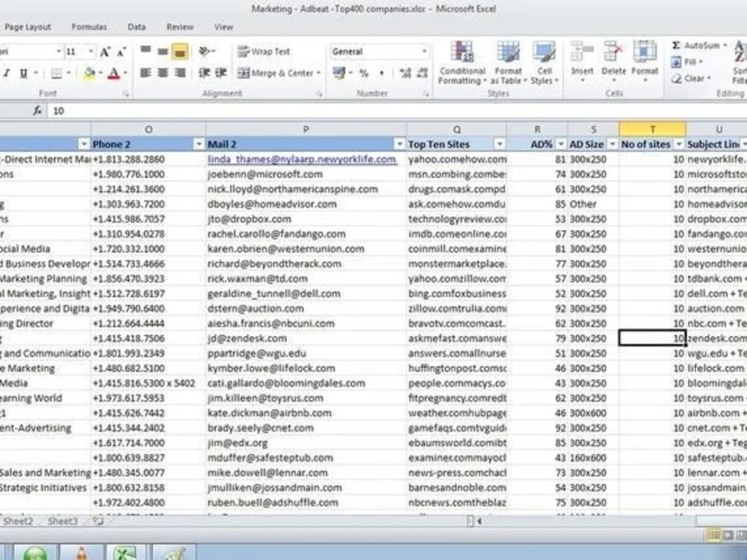Viewport: 747px width, 560px height.
Task: Decrease decimal places icon
Action: point(422,73)
